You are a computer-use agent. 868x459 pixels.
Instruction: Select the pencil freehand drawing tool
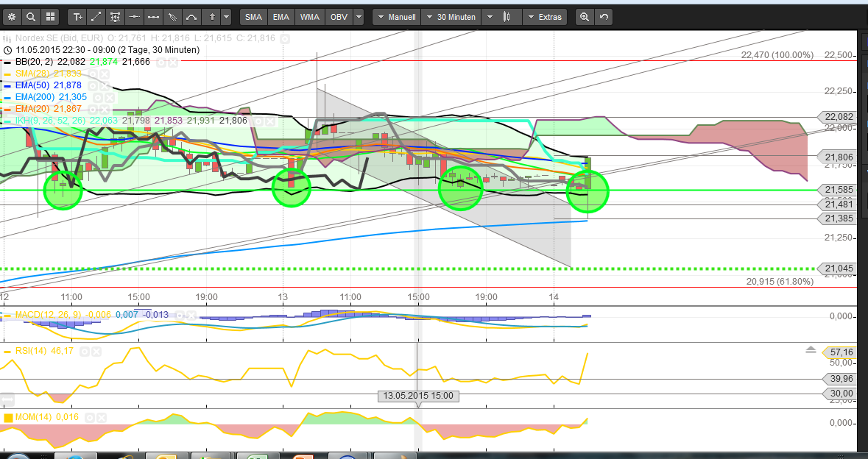click(172, 17)
